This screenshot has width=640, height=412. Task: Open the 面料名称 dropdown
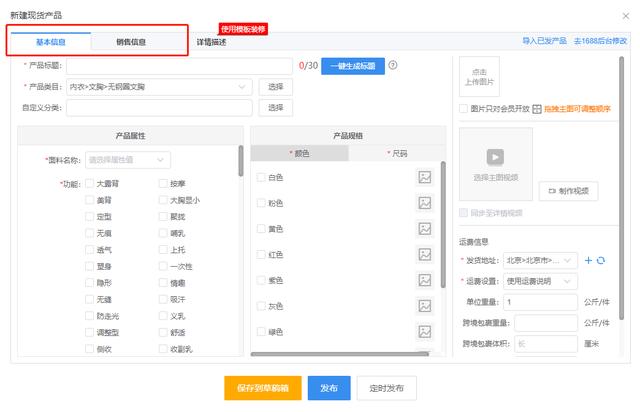pyautogui.click(x=128, y=159)
